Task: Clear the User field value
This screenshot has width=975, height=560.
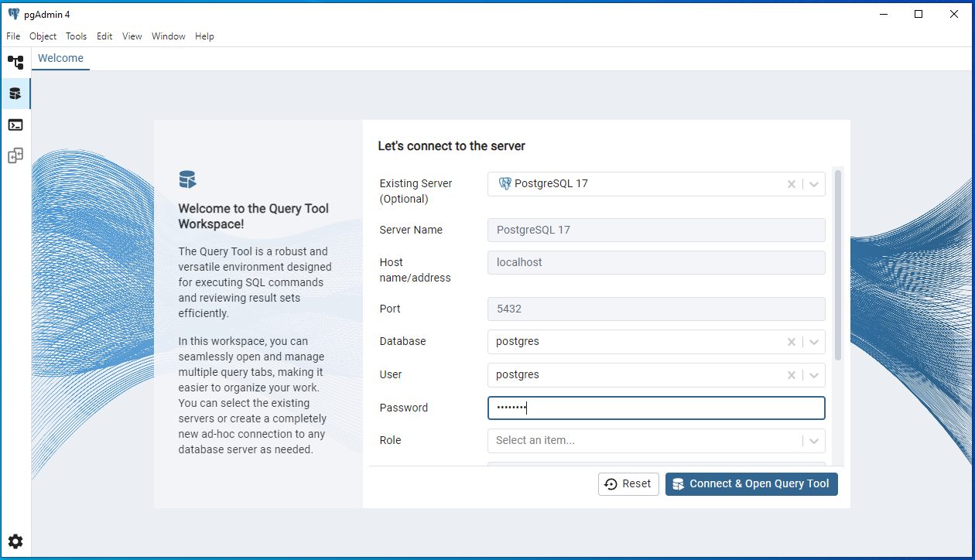Action: (x=791, y=375)
